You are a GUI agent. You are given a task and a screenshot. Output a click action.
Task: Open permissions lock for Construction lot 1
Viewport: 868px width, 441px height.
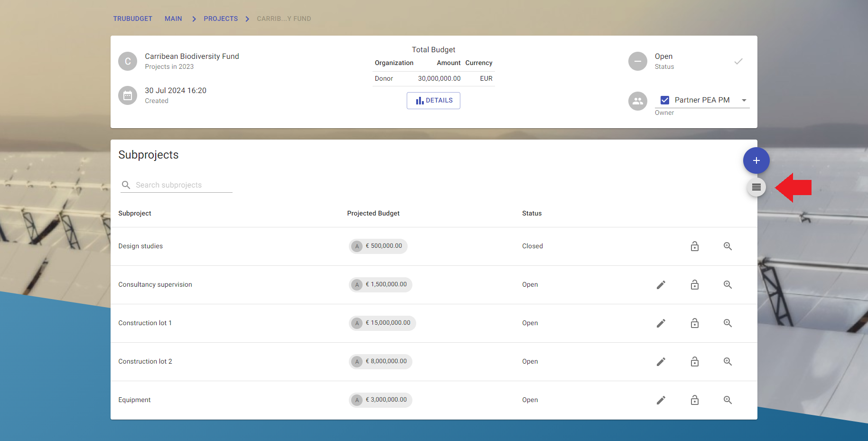[x=694, y=323]
